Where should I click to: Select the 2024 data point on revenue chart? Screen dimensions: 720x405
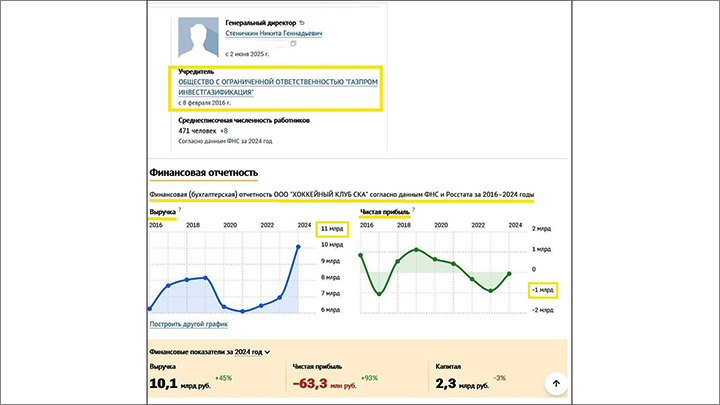tap(299, 247)
